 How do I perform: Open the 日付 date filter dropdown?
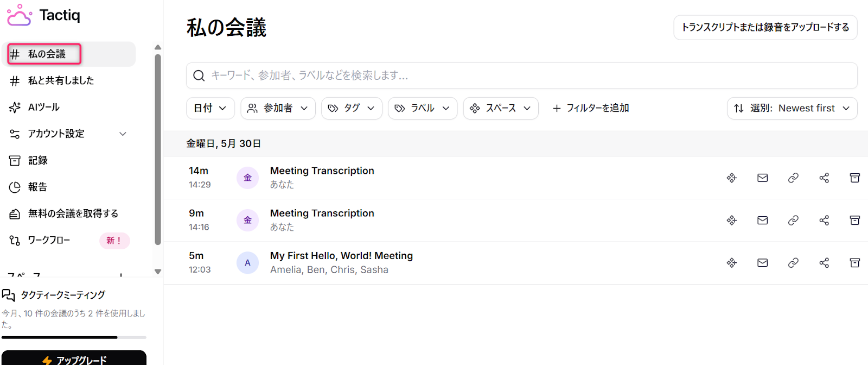click(x=210, y=108)
